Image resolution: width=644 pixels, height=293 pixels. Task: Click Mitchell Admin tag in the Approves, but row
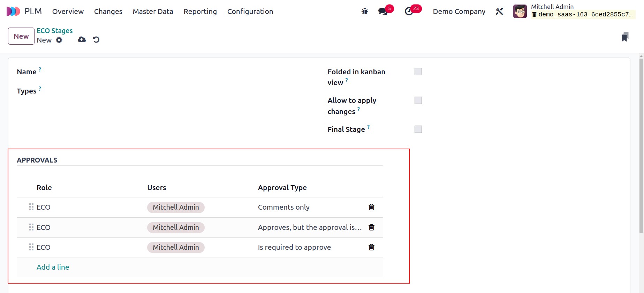[176, 227]
